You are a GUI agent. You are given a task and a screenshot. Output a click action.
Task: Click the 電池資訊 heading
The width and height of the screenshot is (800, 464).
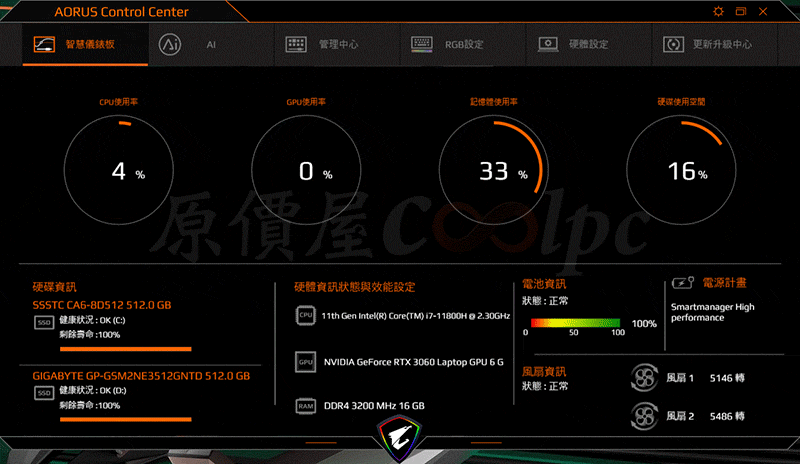pos(544,284)
